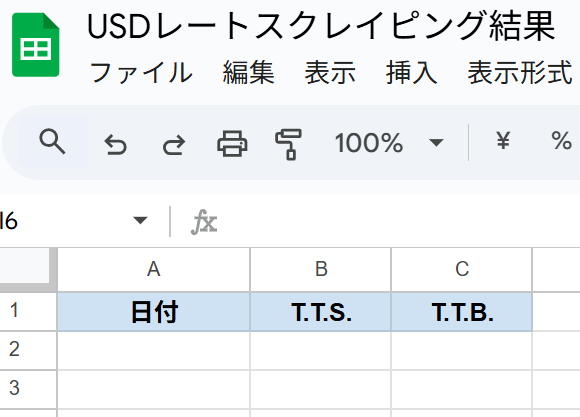
Task: Click the document title USDレートスクレイピング結果
Action: tap(321, 26)
